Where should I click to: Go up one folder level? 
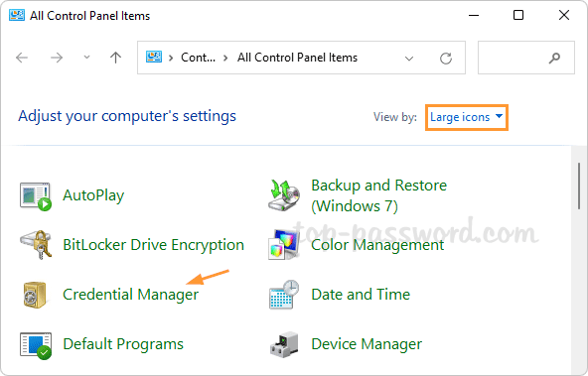(x=115, y=58)
